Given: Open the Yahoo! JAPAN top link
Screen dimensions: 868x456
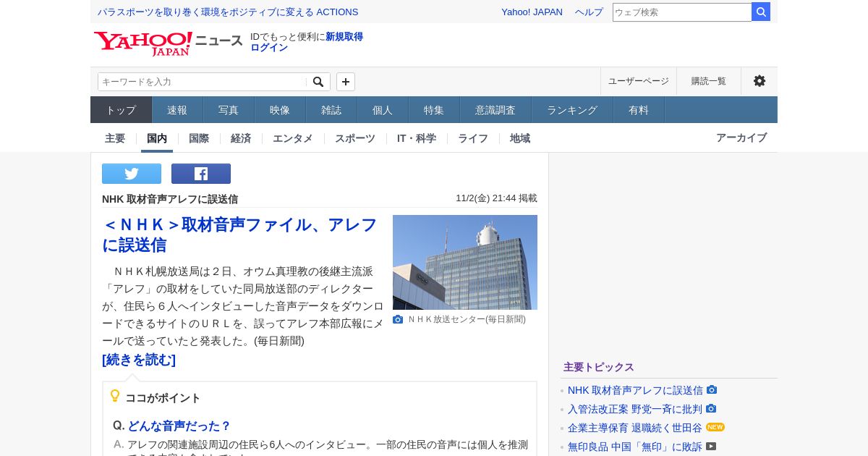Looking at the screenshot, I should click(532, 12).
